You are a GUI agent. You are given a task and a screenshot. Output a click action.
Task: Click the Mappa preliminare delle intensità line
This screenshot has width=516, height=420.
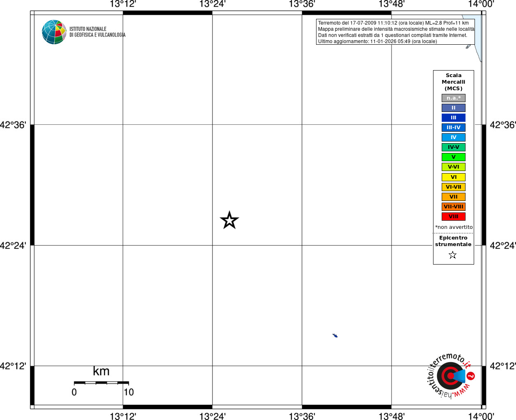396,29
